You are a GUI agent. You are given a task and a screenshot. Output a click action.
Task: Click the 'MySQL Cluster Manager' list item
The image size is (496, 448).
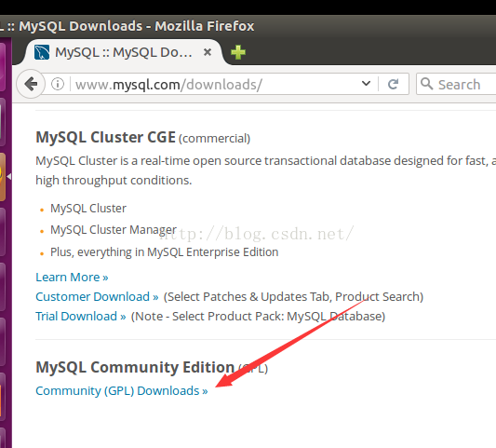[x=114, y=229]
